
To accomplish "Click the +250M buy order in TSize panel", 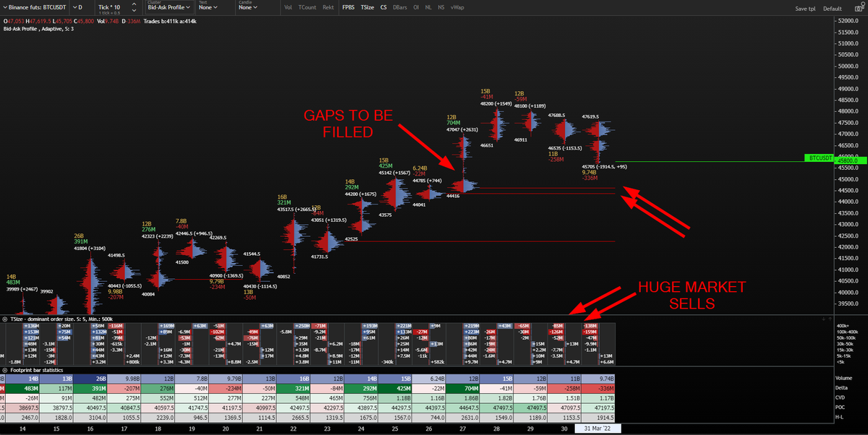I will pos(303,326).
